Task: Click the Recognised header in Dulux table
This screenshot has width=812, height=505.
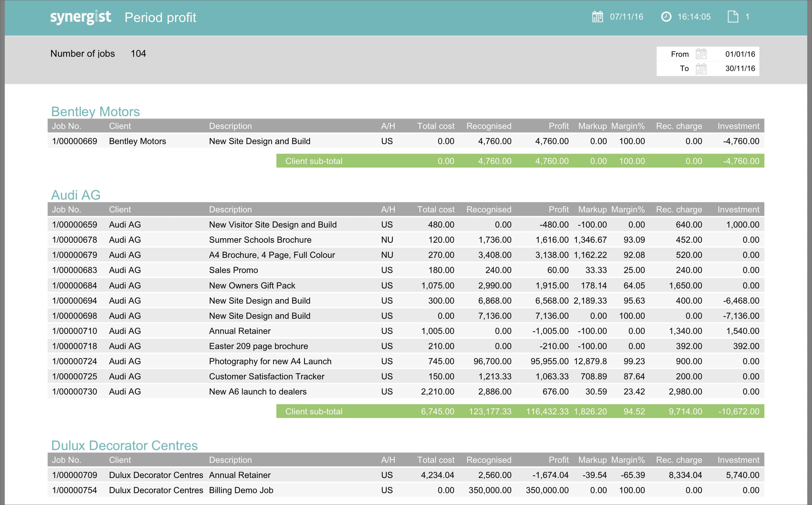Action: pyautogui.click(x=489, y=460)
